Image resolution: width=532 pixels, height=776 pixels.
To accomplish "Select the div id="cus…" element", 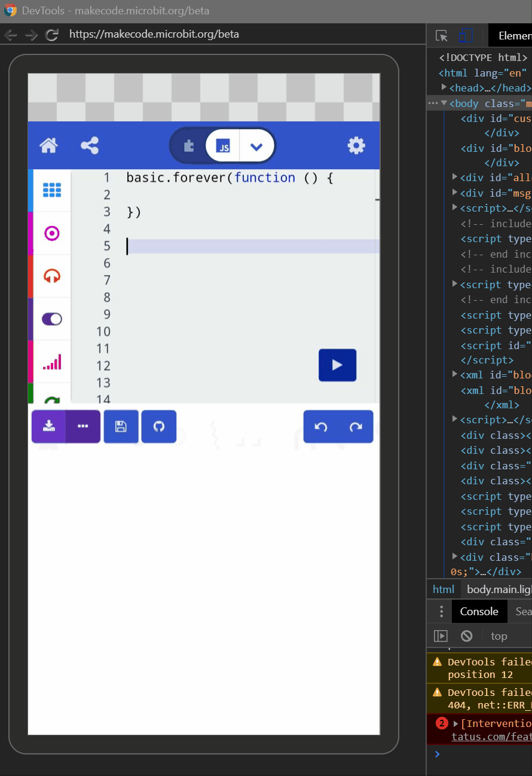I will pos(496,118).
